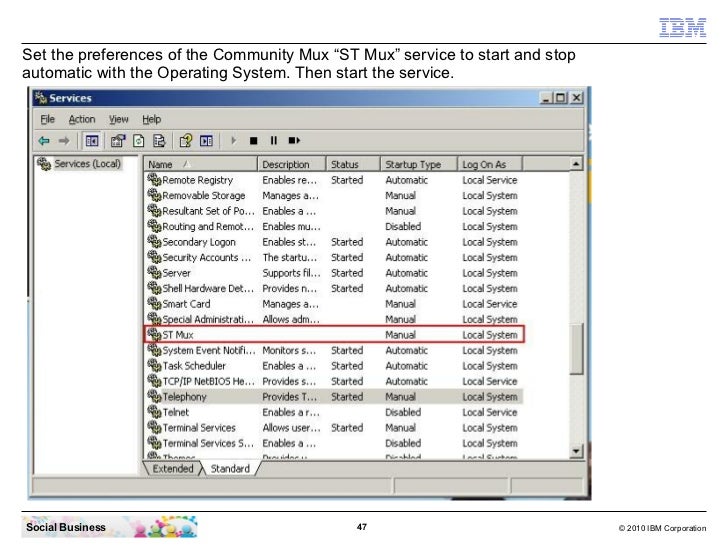Viewport: 728px width, 546px height.
Task: Click the Services (Local) tree icon
Action: pos(44,163)
